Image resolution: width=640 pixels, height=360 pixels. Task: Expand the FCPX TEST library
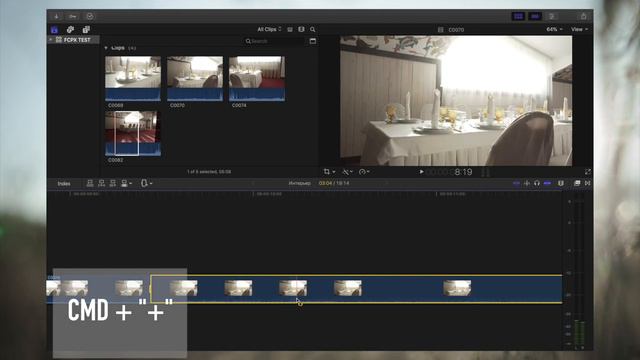(x=51, y=40)
